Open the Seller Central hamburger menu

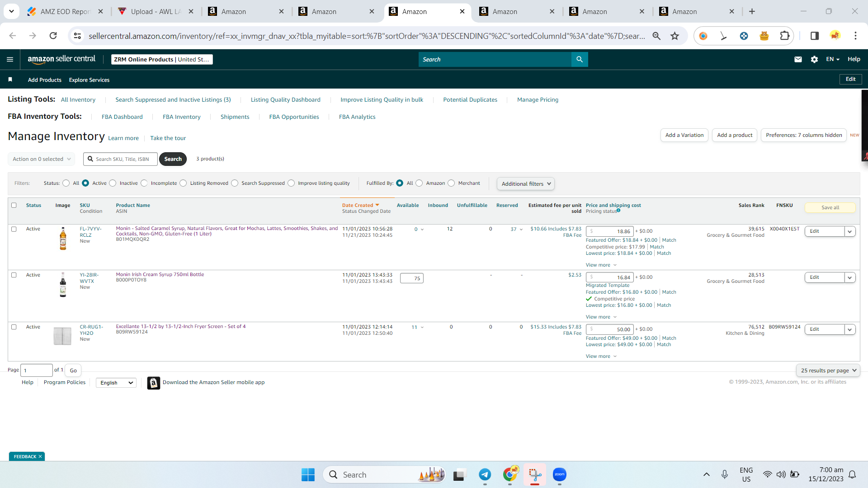pos(10,59)
